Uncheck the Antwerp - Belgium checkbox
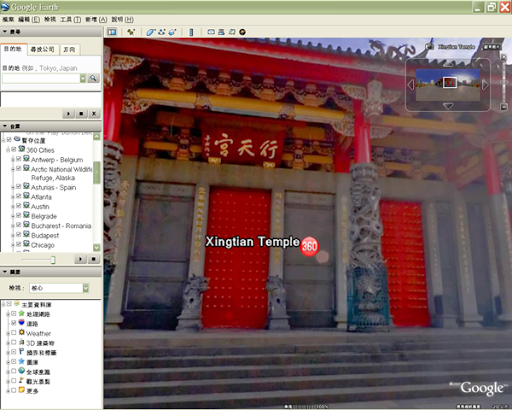 19,159
